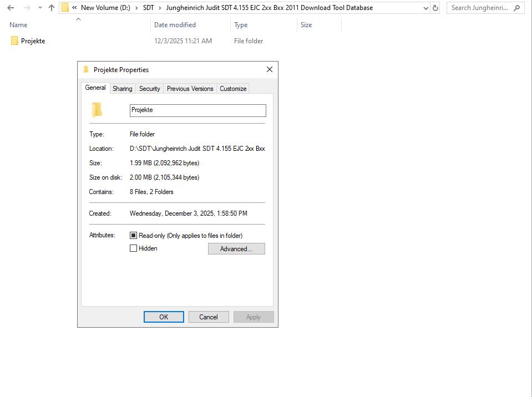The width and height of the screenshot is (532, 397).
Task: Select the Jungheinrich Judit SDT breadcrumb
Action: pyautogui.click(x=270, y=7)
